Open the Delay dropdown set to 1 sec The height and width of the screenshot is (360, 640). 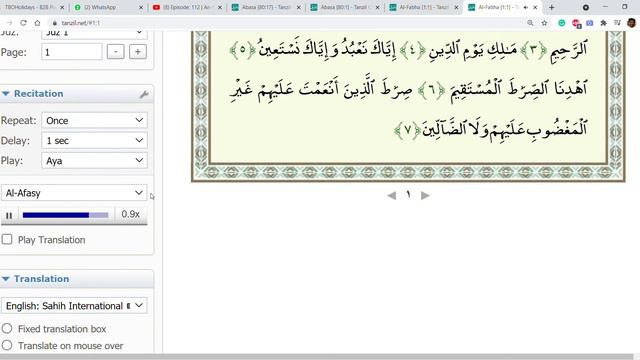click(94, 140)
